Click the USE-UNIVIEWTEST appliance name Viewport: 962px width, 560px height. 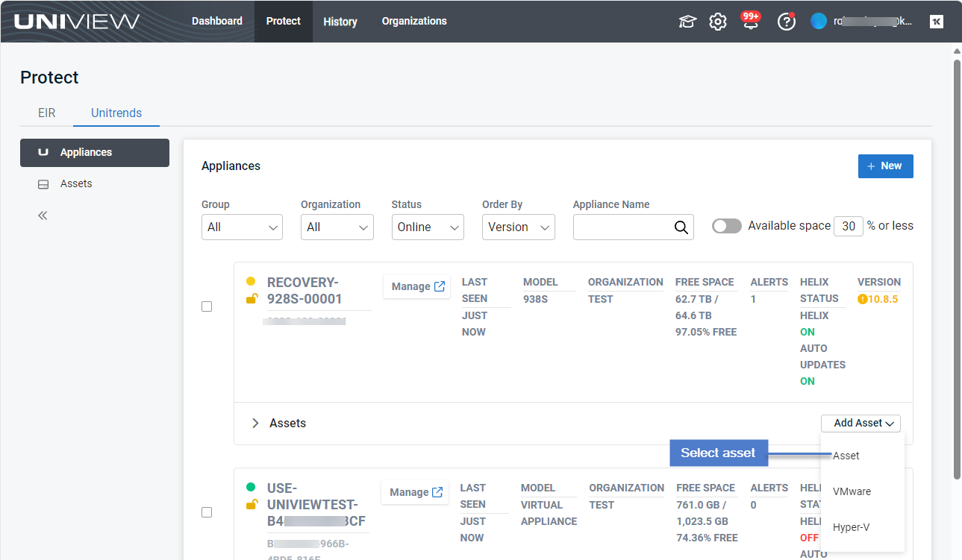[x=316, y=505]
